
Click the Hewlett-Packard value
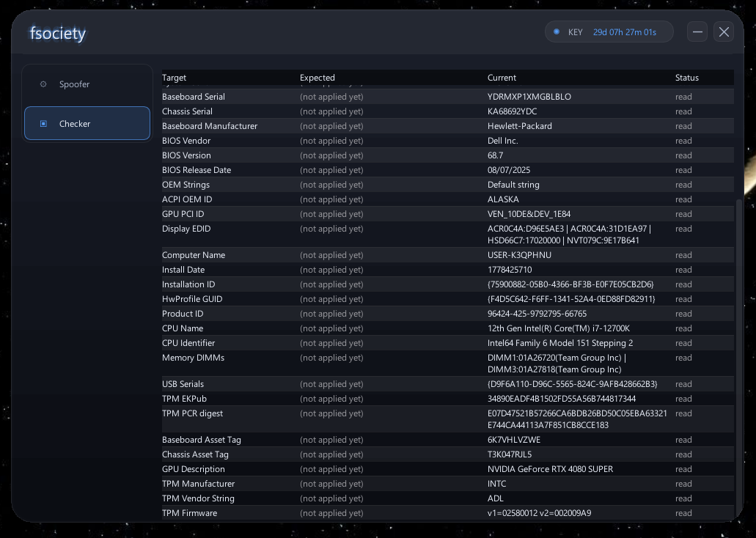click(520, 126)
